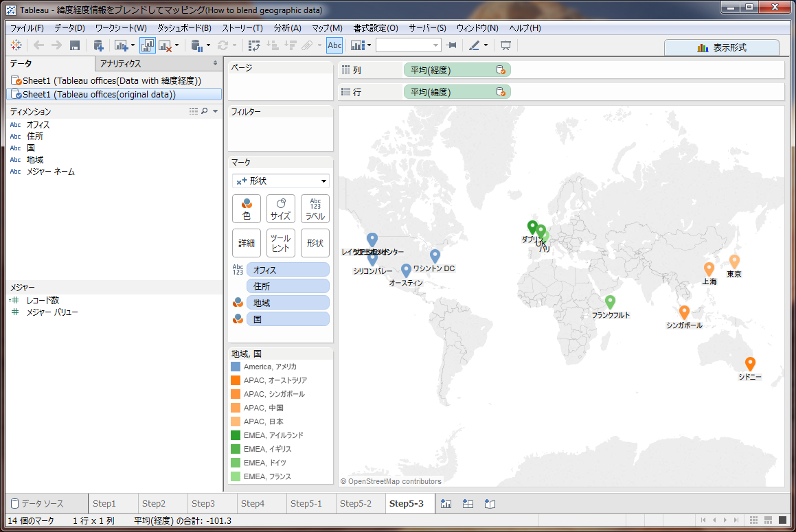Screen dimensions: 796x532
Task: Open the mark type 形状 dropdown
Action: point(281,181)
